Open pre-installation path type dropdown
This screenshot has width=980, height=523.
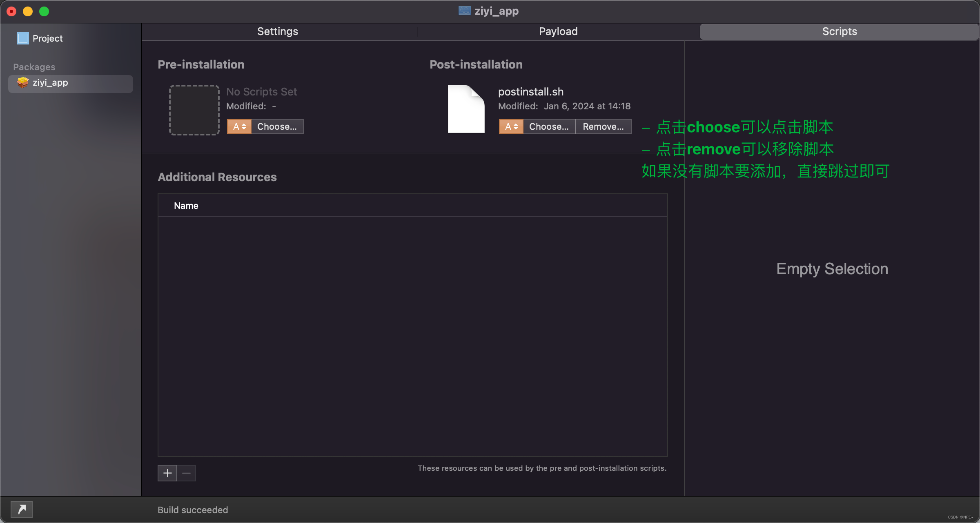coord(239,126)
